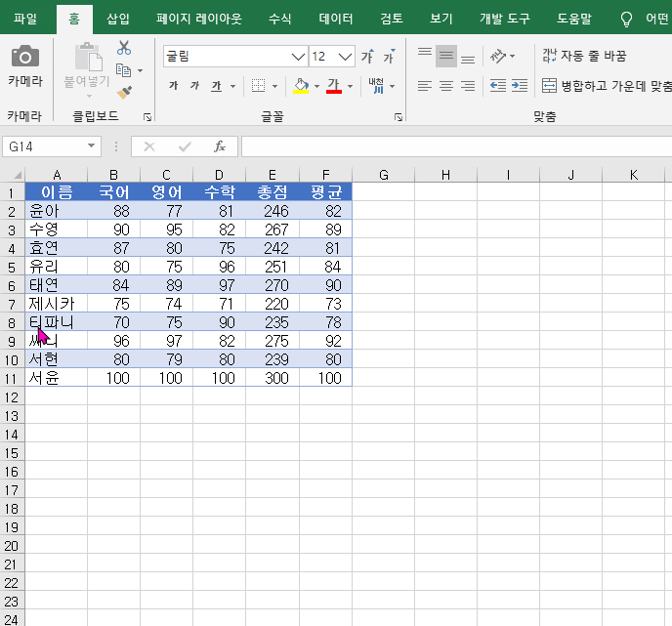Viewport: 672px width, 626px height.
Task: Click 병합하고 가운데 맞춤 merge button
Action: [607, 86]
